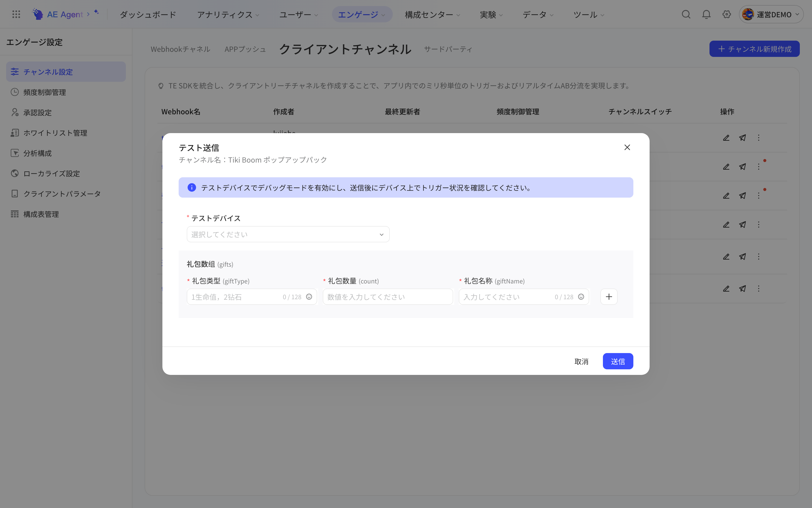Open 頻度制御管理 in sidebar
This screenshot has height=508, width=812.
point(66,92)
